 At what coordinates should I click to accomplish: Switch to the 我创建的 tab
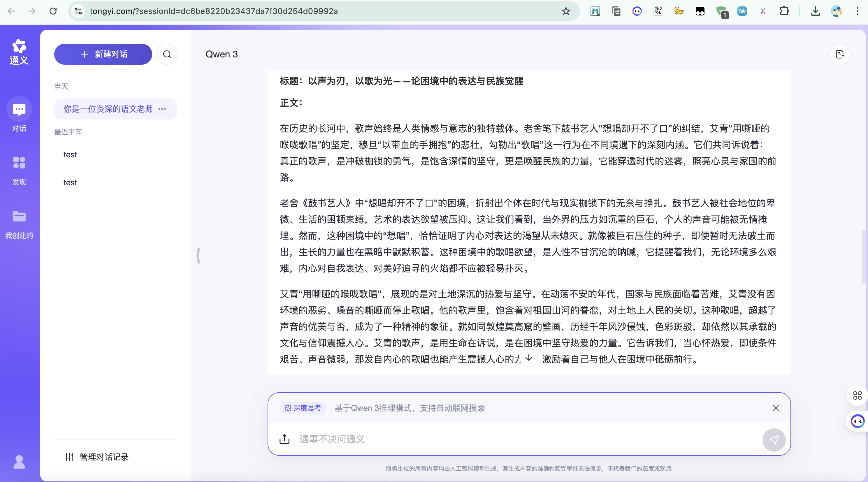tap(19, 224)
